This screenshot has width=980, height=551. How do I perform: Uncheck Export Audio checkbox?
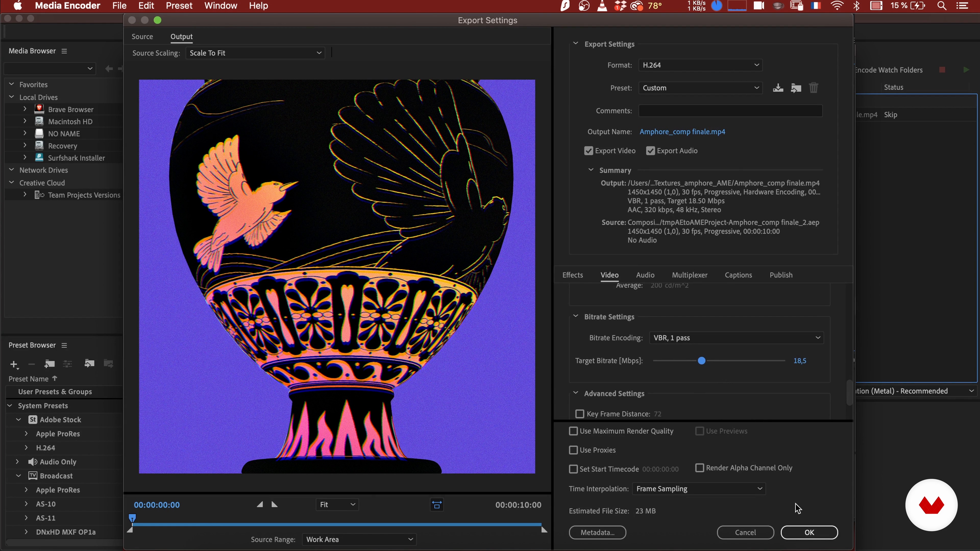pos(651,151)
